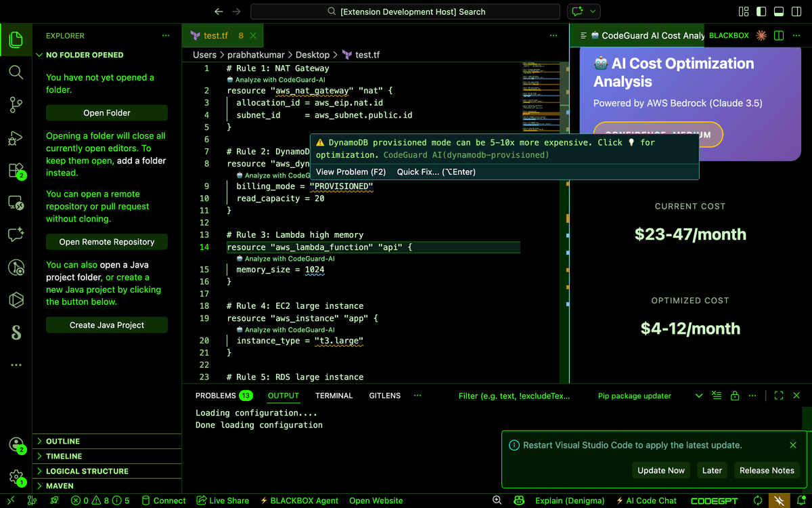The image size is (812, 508).
Task: Toggle the secondary sidebar visibility
Action: [x=796, y=12]
